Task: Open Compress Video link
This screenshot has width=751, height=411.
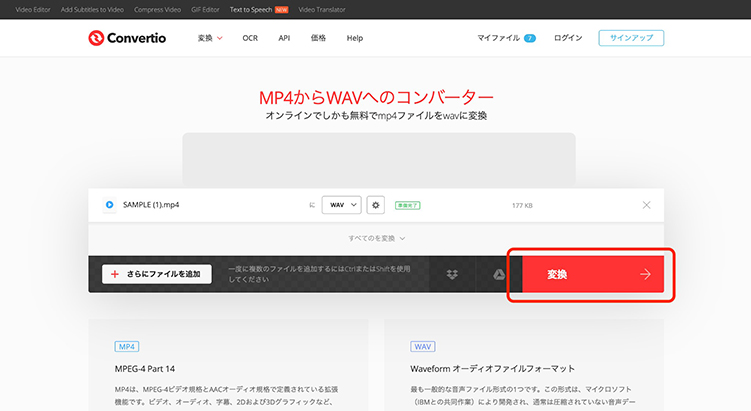Action: [x=158, y=10]
